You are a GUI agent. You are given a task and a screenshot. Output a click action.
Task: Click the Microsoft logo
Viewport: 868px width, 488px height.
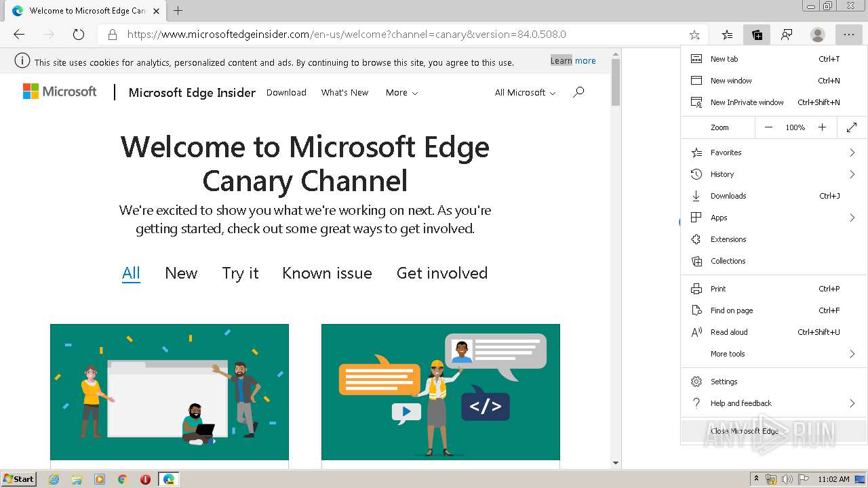60,91
